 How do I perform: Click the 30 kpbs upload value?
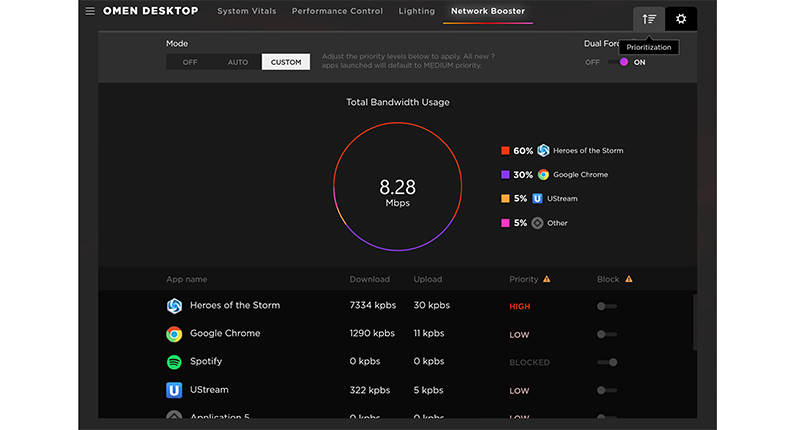click(431, 305)
